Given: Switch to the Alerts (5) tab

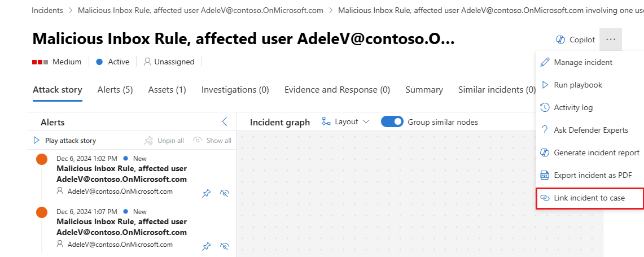Looking at the screenshot, I should click(x=115, y=90).
